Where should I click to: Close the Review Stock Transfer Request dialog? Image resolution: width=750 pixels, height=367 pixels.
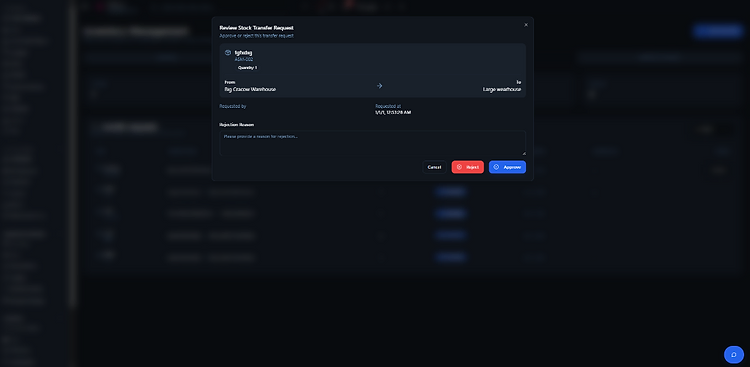(526, 25)
